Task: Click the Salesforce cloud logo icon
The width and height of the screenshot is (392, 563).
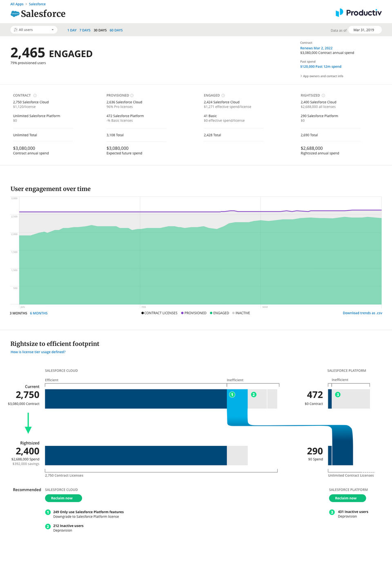Action: (x=15, y=13)
